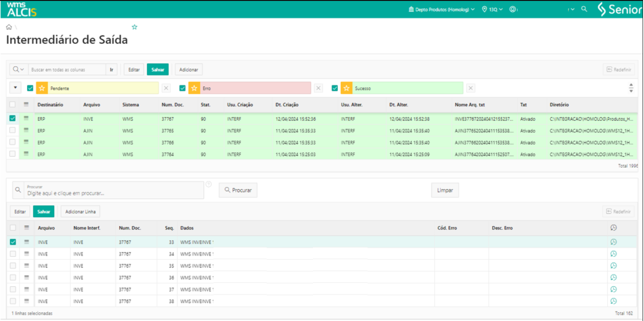
Task: Click the row menu icon for document 37765
Action: coord(26,131)
